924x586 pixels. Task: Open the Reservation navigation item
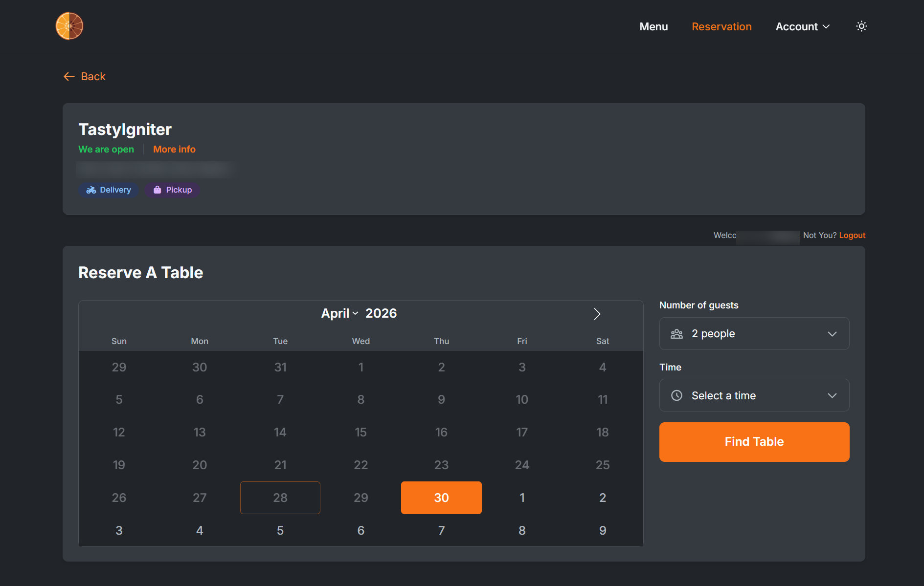pyautogui.click(x=721, y=26)
